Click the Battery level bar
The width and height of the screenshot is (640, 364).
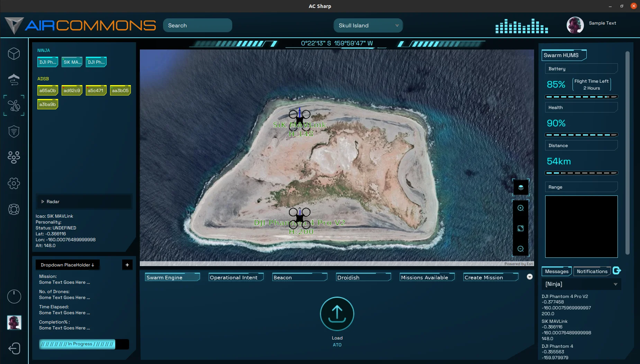[581, 97]
